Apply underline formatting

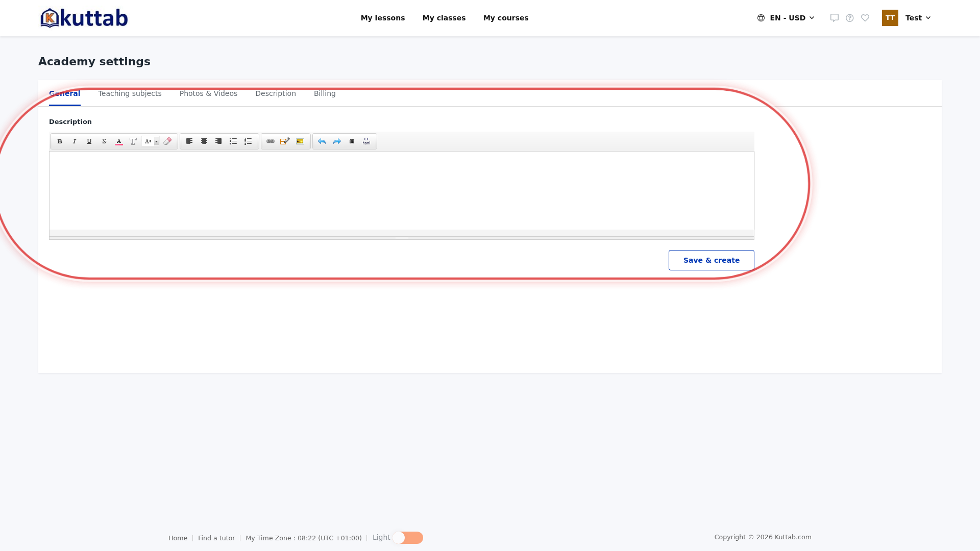coord(89,141)
